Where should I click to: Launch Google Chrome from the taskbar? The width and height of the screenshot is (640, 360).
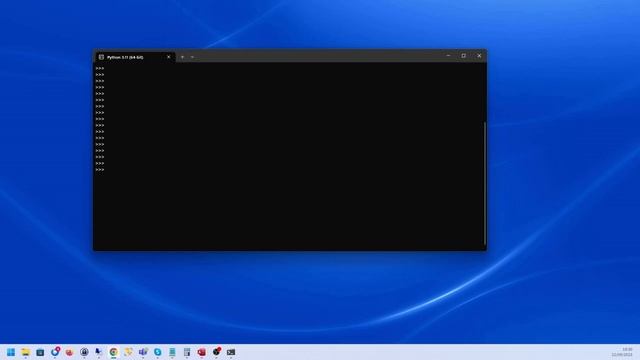pyautogui.click(x=113, y=352)
